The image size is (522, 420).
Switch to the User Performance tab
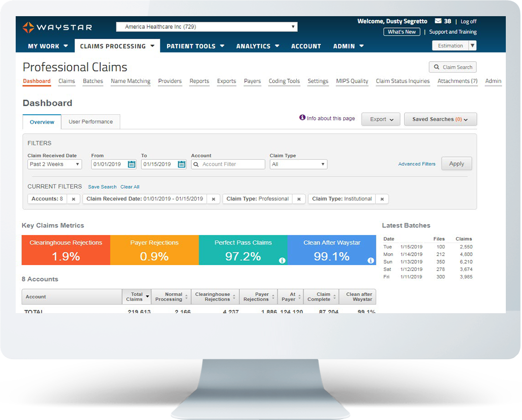point(91,122)
